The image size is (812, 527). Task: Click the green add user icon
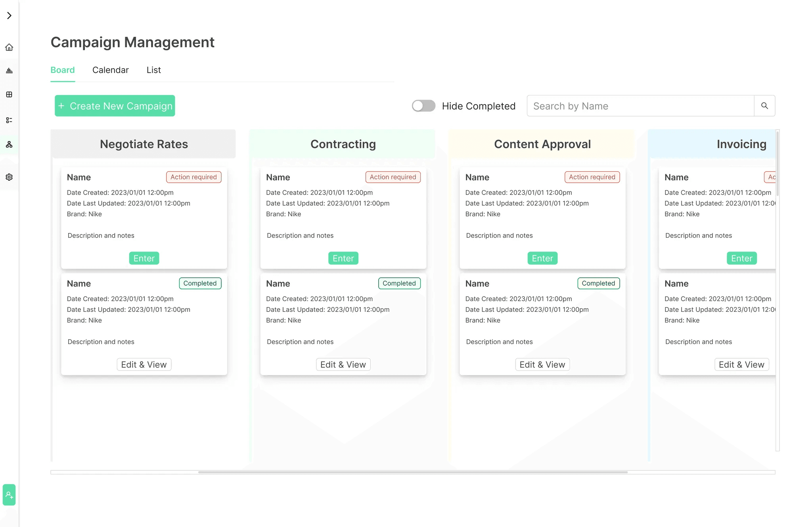pyautogui.click(x=9, y=495)
